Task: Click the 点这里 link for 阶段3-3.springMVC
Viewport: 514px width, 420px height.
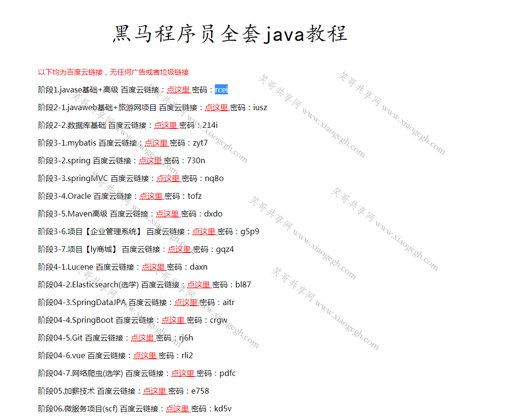Action: point(168,178)
